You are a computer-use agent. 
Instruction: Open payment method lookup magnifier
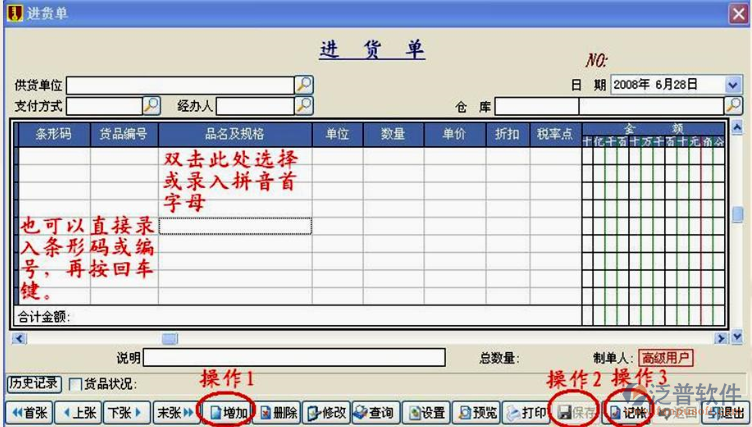click(151, 106)
